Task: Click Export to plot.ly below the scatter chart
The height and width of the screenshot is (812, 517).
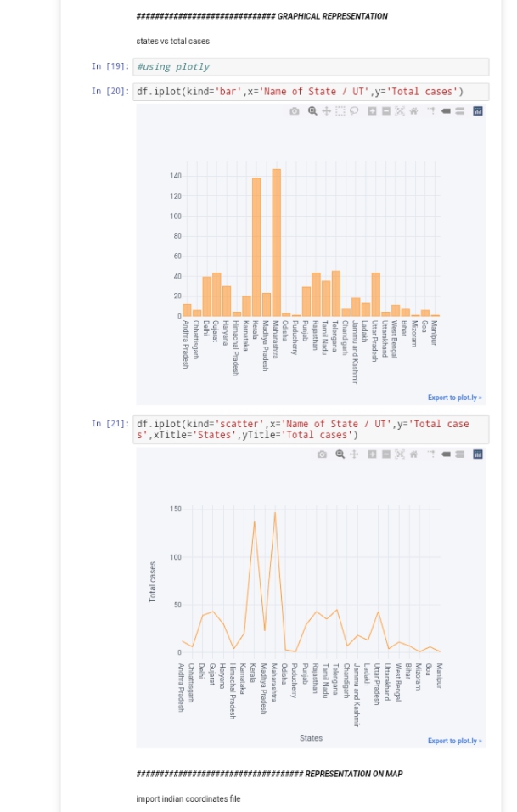Action: click(x=455, y=740)
